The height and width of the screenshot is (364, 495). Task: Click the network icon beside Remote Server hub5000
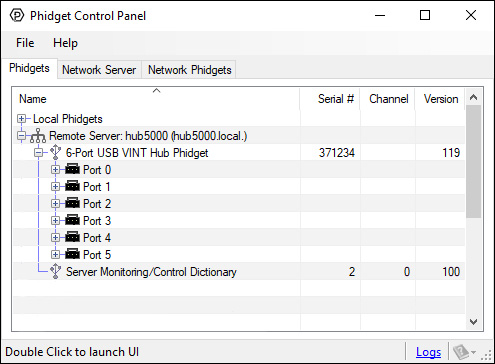click(x=38, y=136)
